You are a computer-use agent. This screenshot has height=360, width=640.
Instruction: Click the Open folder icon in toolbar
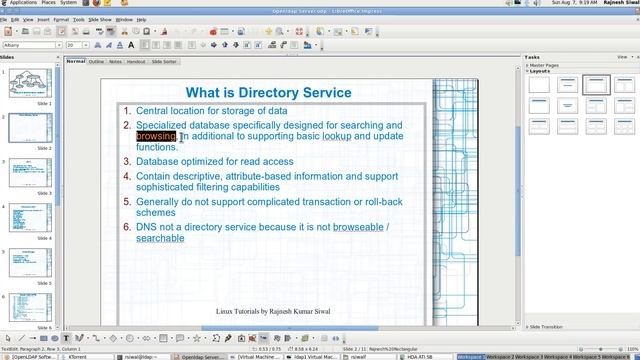point(25,31)
